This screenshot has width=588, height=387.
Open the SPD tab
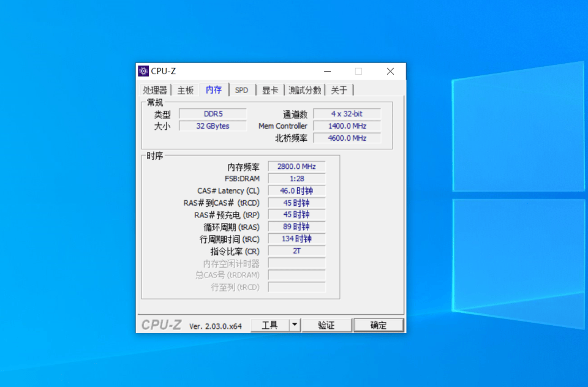241,89
